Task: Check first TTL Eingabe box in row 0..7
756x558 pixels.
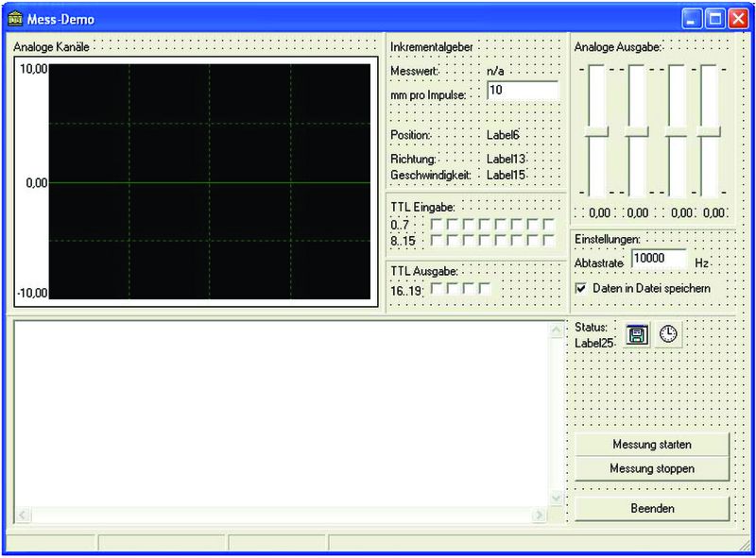Action: coord(436,224)
